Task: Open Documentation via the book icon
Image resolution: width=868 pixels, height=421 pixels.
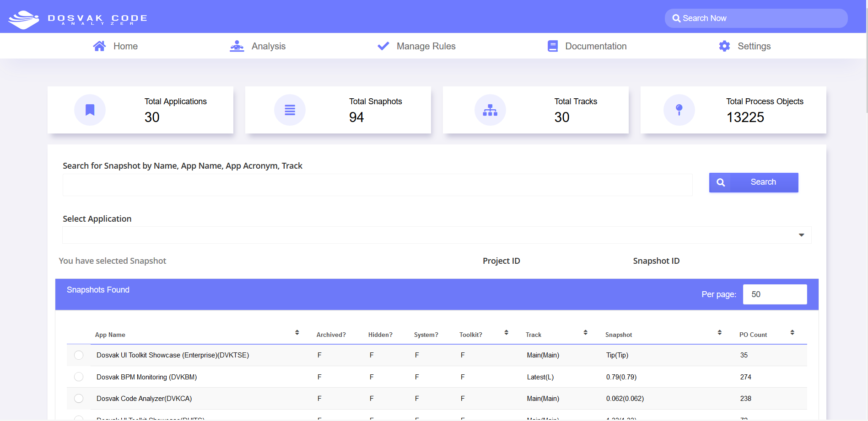Action: pos(552,45)
